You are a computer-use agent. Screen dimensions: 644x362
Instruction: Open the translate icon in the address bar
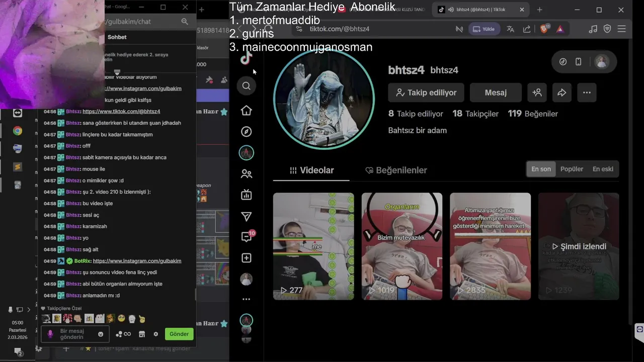click(510, 29)
